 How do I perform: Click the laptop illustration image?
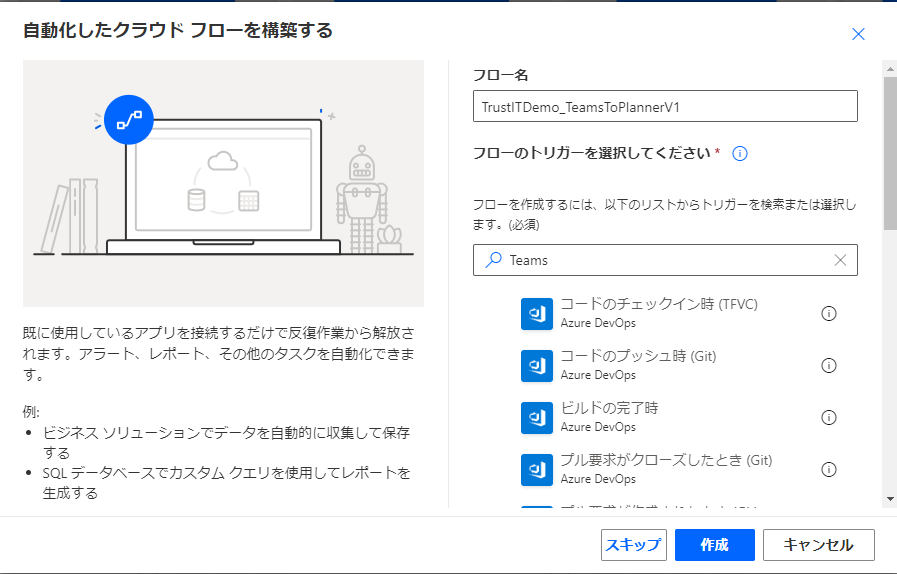(223, 183)
